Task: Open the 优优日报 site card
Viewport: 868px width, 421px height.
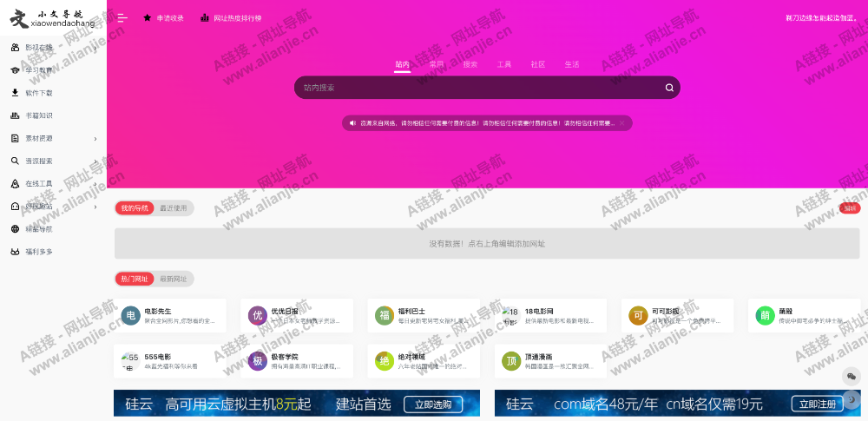Action: pos(297,316)
